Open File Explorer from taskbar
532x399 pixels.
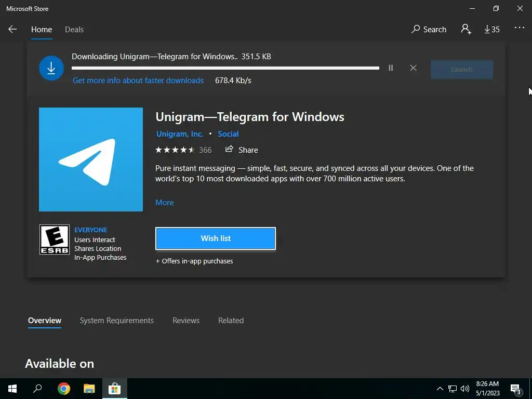[x=89, y=389]
